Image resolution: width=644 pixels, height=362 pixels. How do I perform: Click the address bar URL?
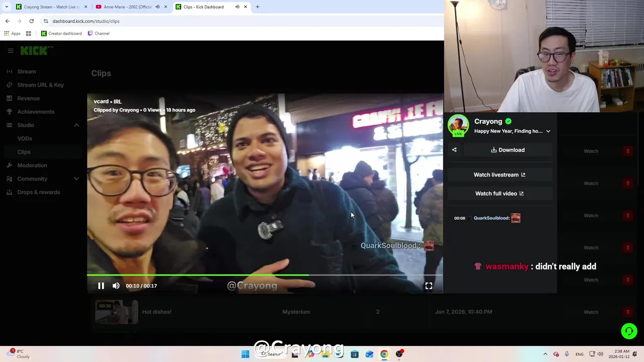86,21
